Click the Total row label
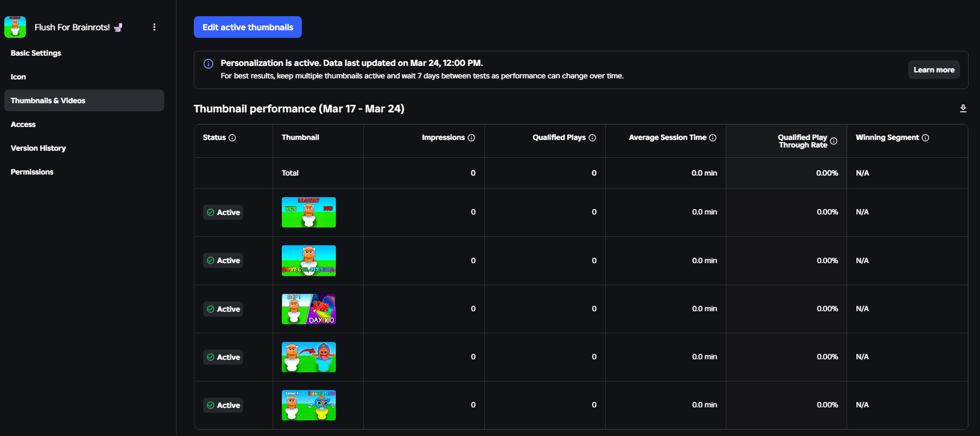980x436 pixels. [x=290, y=173]
